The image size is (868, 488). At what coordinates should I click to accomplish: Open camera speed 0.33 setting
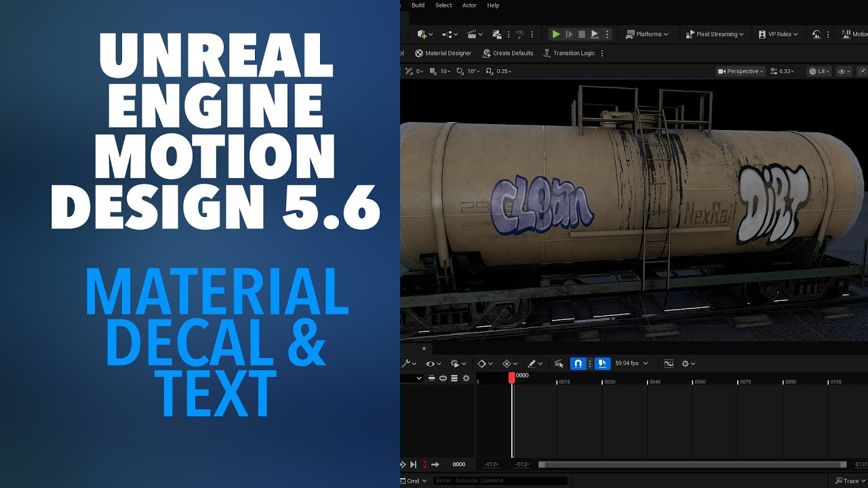click(782, 71)
